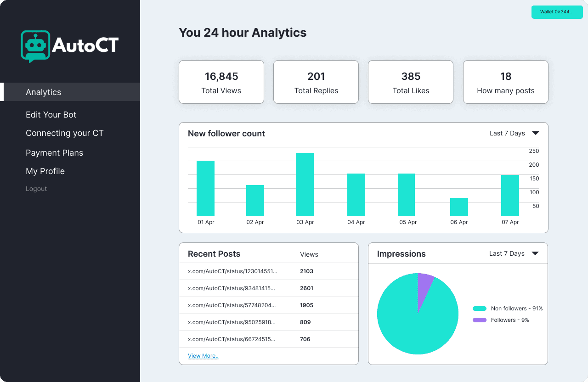Select the Total Views card
Screen dimensions: 588x382
pos(221,82)
